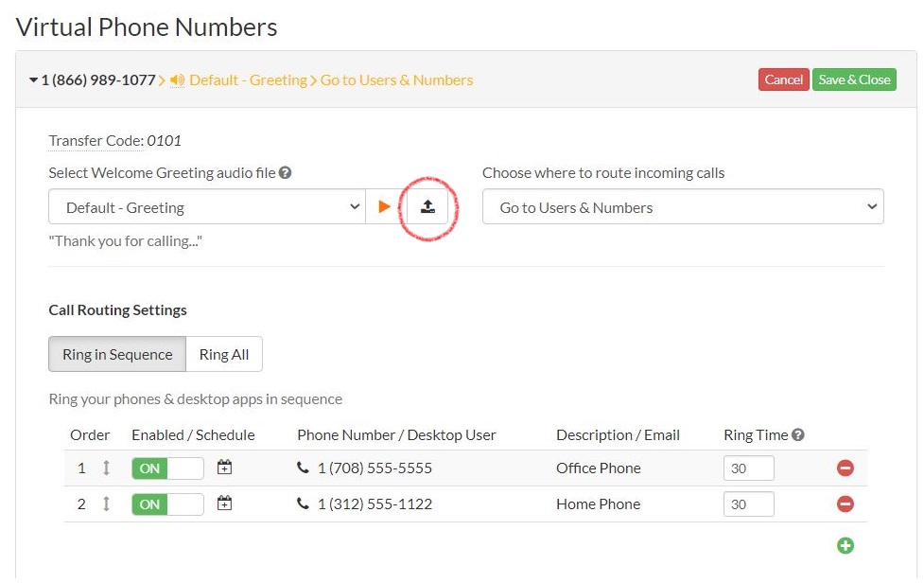Screen dimensions: 924x583
Task: Switch to Ring All mode
Action: click(x=224, y=354)
